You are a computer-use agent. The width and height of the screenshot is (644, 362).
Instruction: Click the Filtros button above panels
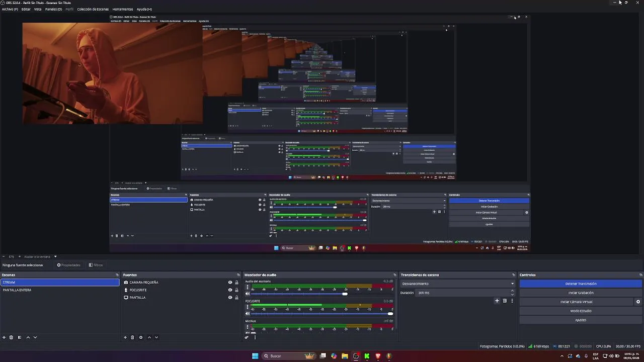pyautogui.click(x=96, y=265)
